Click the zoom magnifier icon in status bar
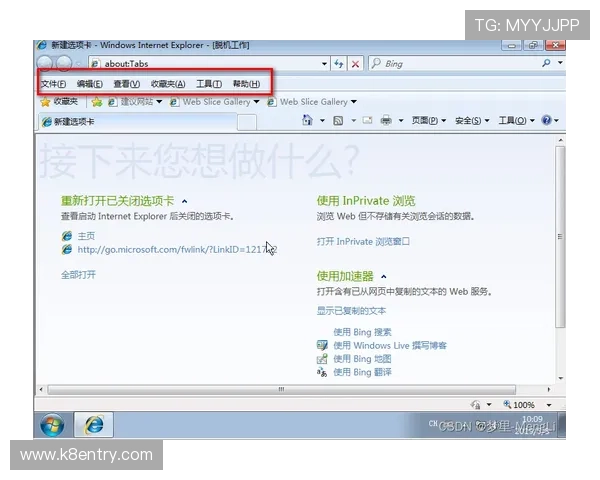The width and height of the screenshot is (600, 480). [507, 404]
